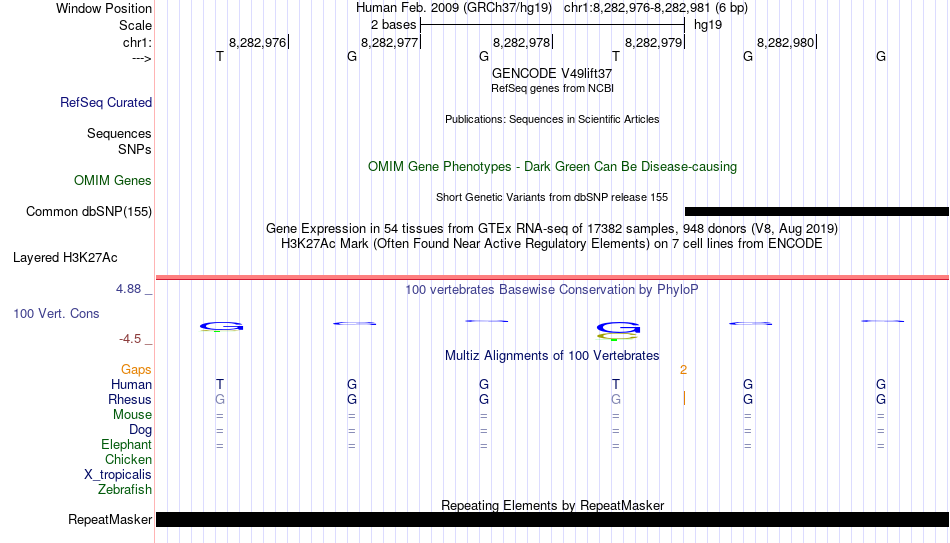Click the Zebrafish species label
The image size is (950, 543).
[125, 489]
